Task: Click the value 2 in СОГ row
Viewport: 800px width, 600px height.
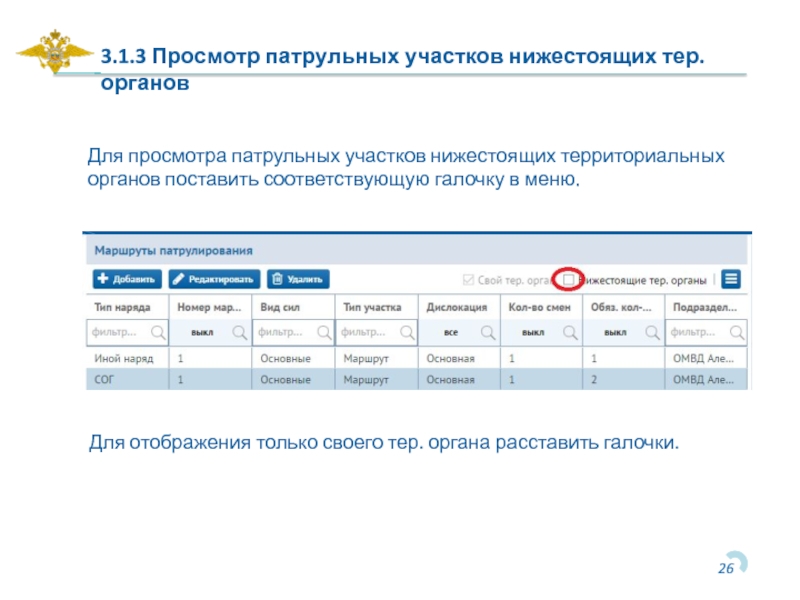Action: coord(594,380)
